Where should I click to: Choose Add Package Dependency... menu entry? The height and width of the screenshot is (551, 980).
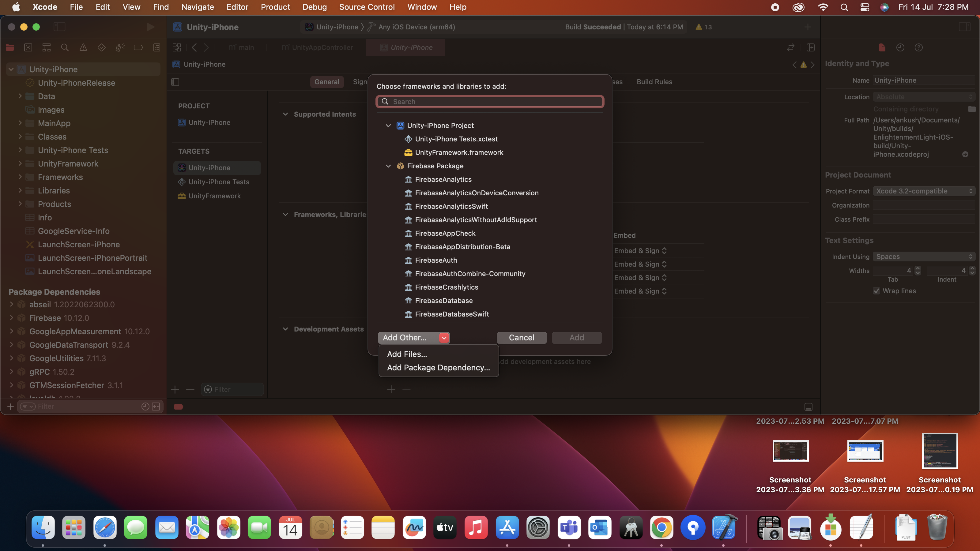438,368
